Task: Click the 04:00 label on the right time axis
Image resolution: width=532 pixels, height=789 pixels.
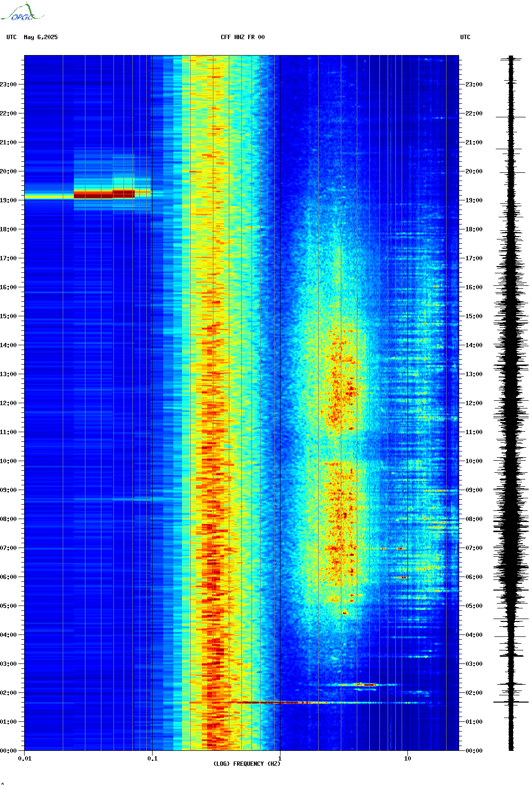Action: [x=474, y=635]
